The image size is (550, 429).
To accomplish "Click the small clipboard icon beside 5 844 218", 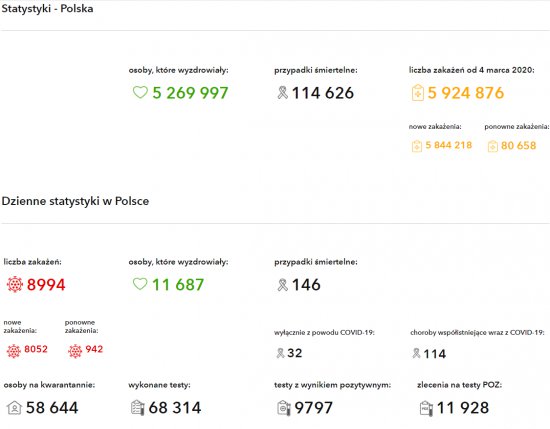I will [x=417, y=146].
